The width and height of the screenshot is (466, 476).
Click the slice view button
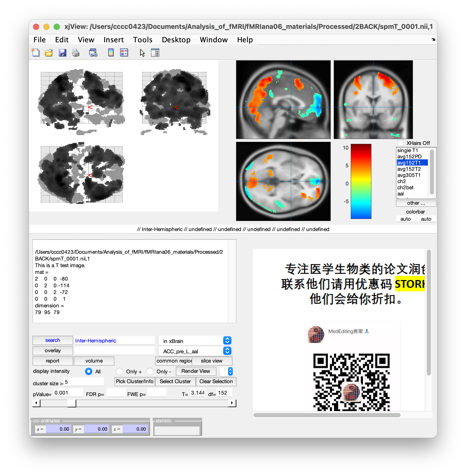click(212, 361)
